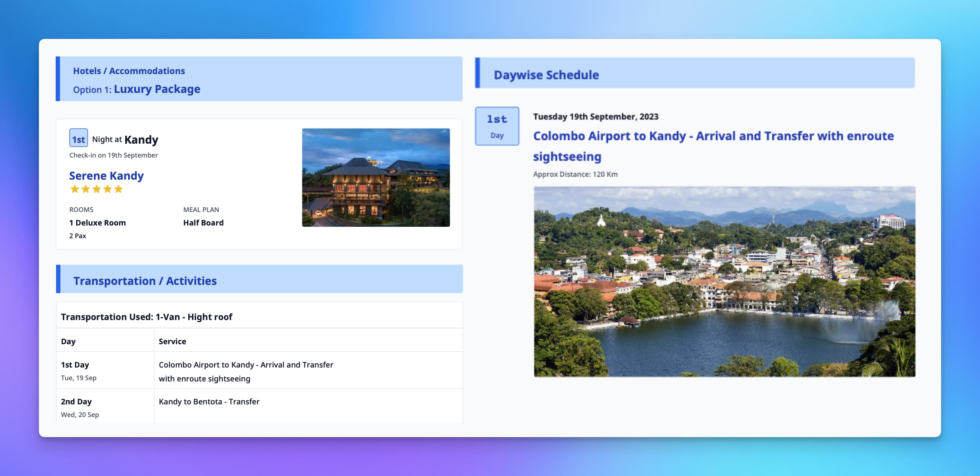Select the Daywise Schedule header
Screen dimensions: 980x476
[x=546, y=75]
